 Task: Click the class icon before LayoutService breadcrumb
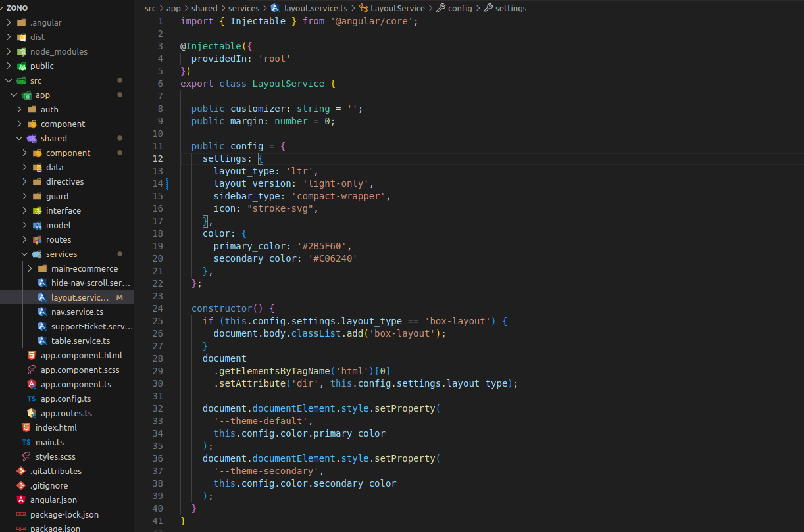[x=363, y=9]
